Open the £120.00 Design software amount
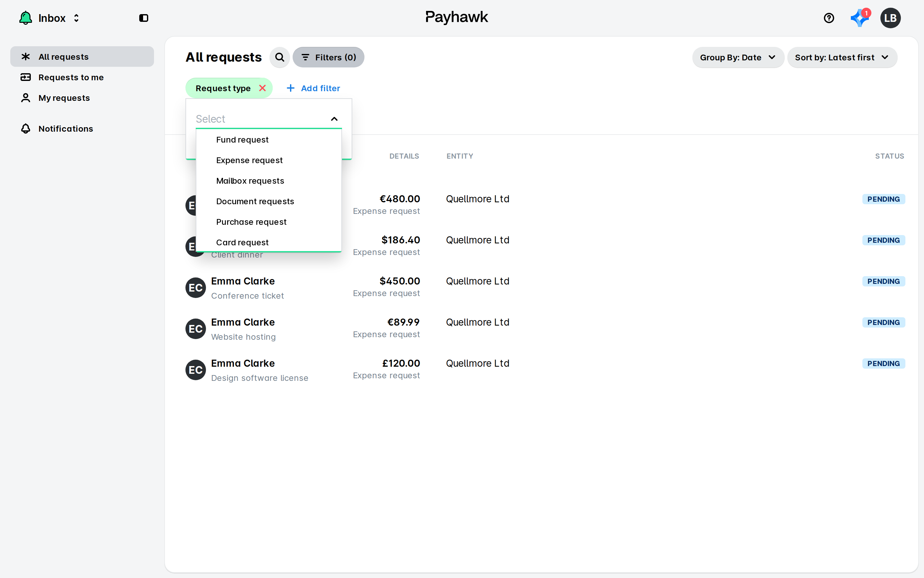 [x=401, y=363]
